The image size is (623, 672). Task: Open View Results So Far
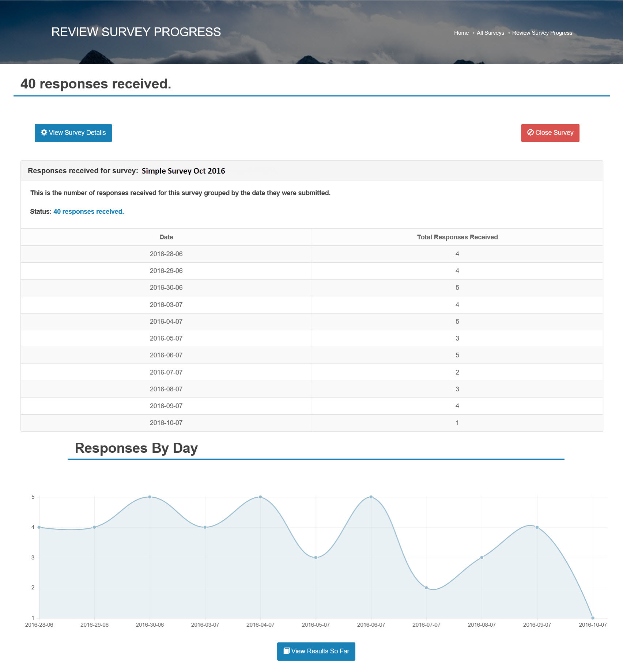(x=316, y=651)
